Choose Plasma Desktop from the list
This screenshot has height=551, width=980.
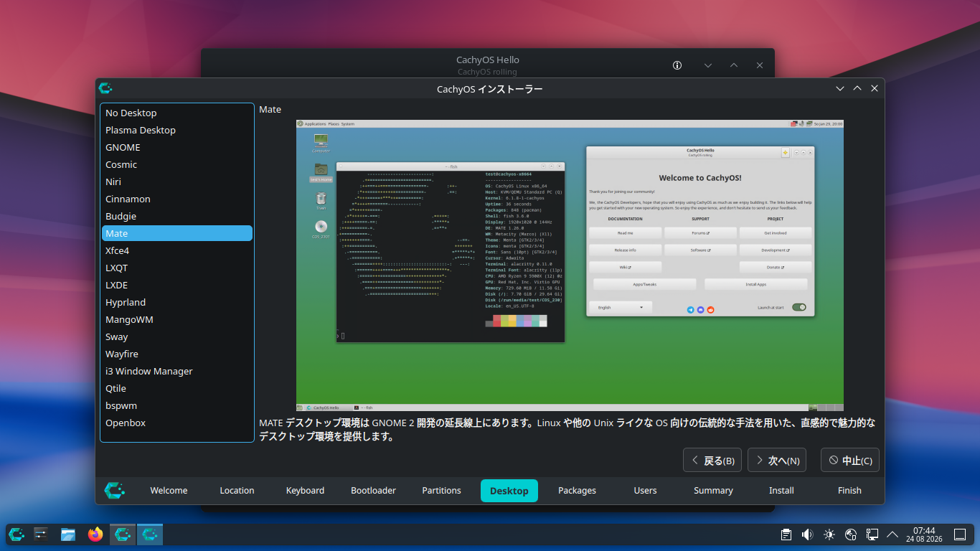point(177,130)
